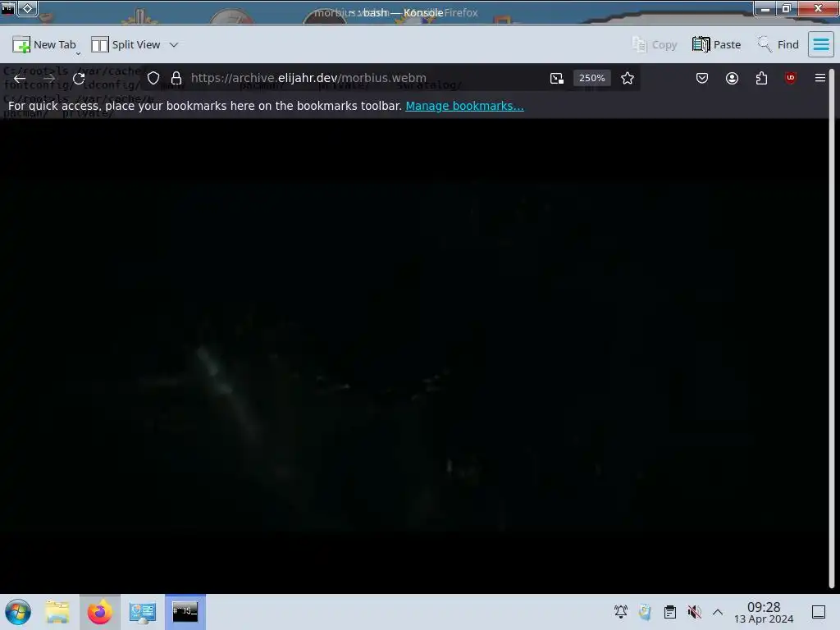Open a new Konsole tab
The width and height of the screenshot is (840, 630).
[44, 44]
